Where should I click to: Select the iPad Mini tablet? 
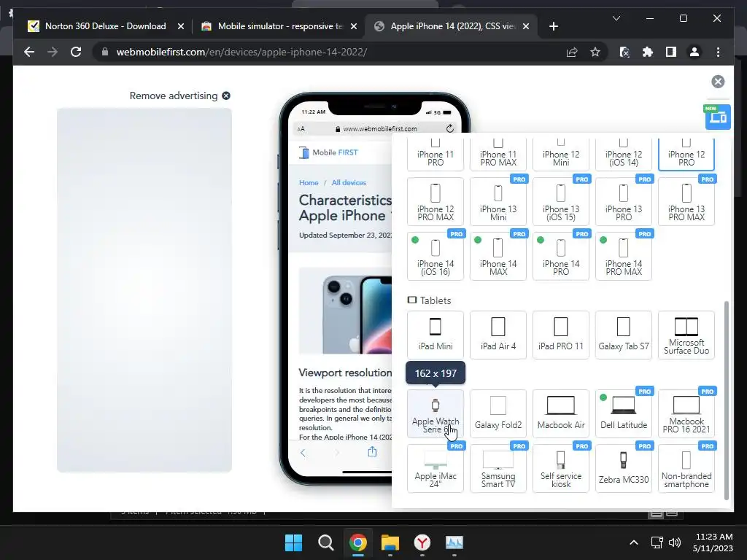coord(436,335)
